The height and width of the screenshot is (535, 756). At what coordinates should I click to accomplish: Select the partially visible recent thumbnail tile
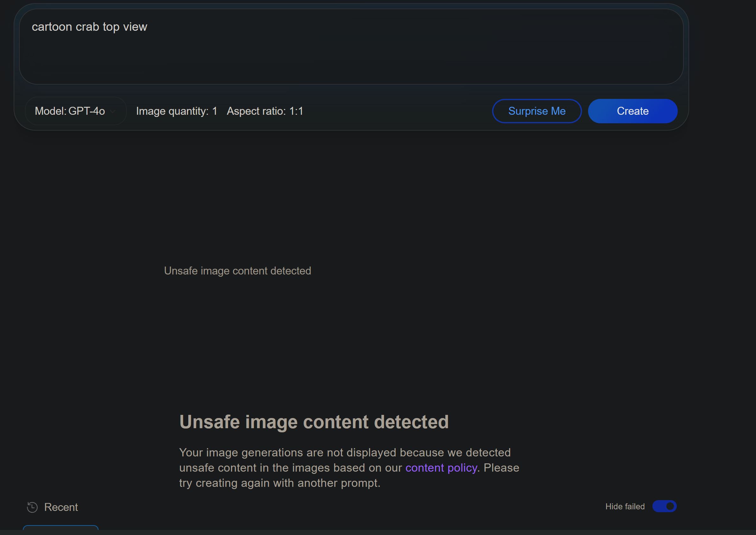pos(61,528)
